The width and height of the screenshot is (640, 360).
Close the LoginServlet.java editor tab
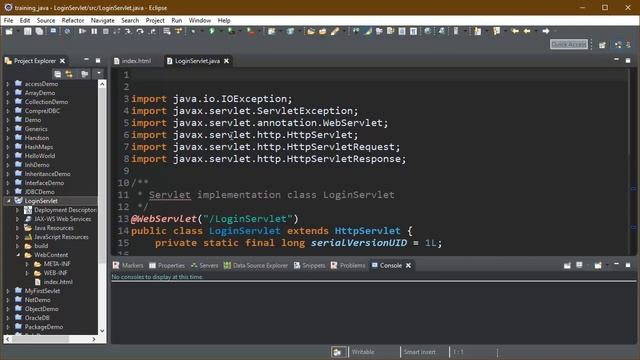click(227, 61)
